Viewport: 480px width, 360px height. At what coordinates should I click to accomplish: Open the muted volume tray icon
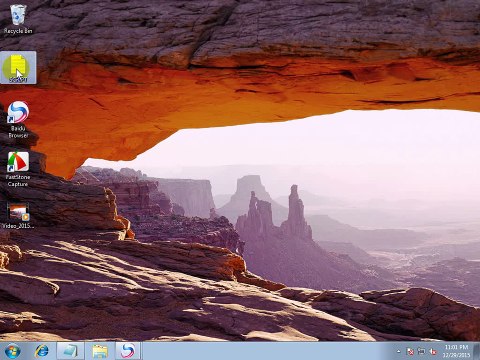[x=433, y=351]
